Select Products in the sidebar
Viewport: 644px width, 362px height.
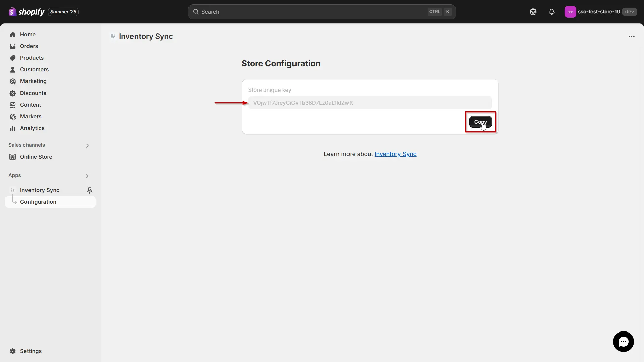32,58
